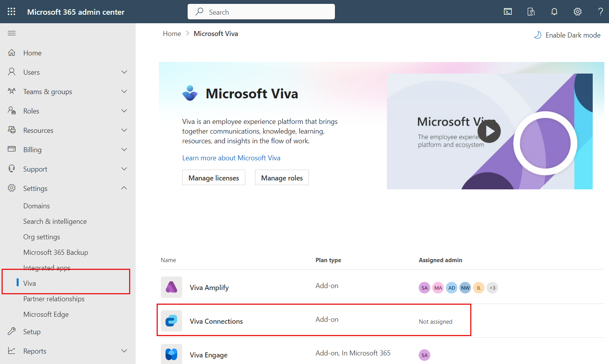Image resolution: width=609 pixels, height=364 pixels.
Task: Click the Setup wrench icon
Action: click(12, 331)
